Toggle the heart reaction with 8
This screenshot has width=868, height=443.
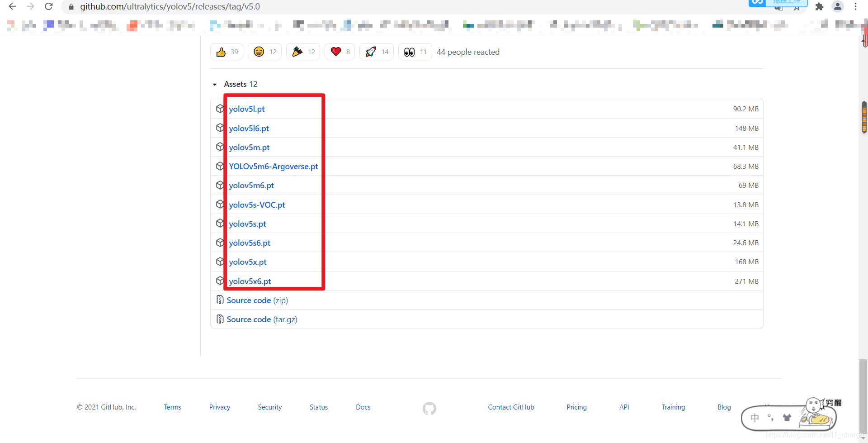340,52
